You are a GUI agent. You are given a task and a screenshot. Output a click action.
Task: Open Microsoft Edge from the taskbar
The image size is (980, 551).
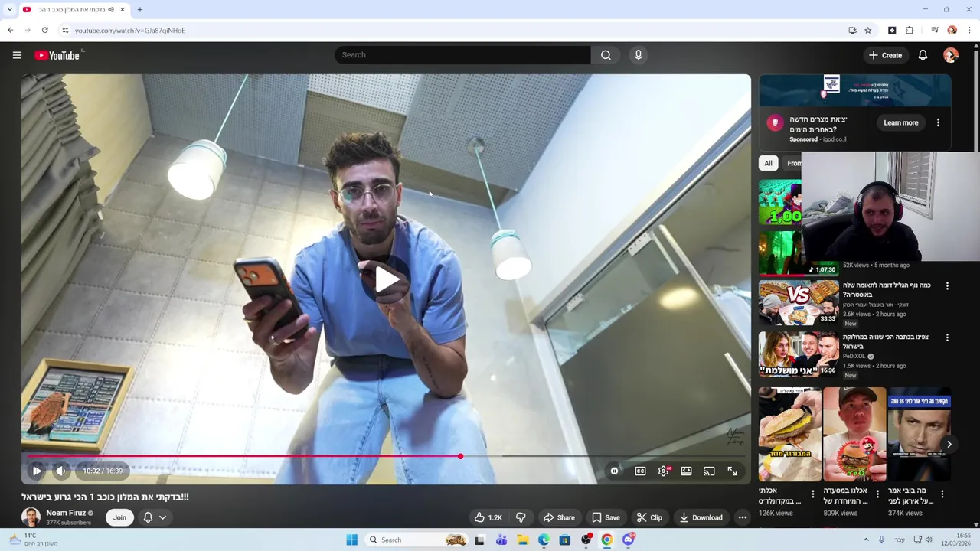click(x=544, y=540)
